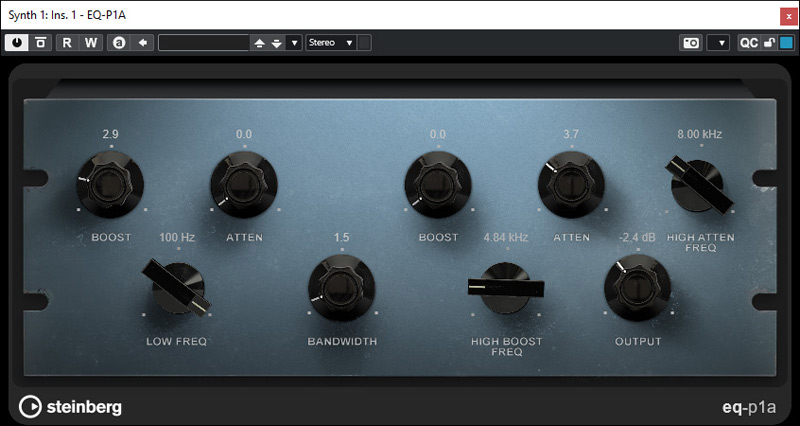Click the high Boost knob showing 0.0

click(438, 184)
